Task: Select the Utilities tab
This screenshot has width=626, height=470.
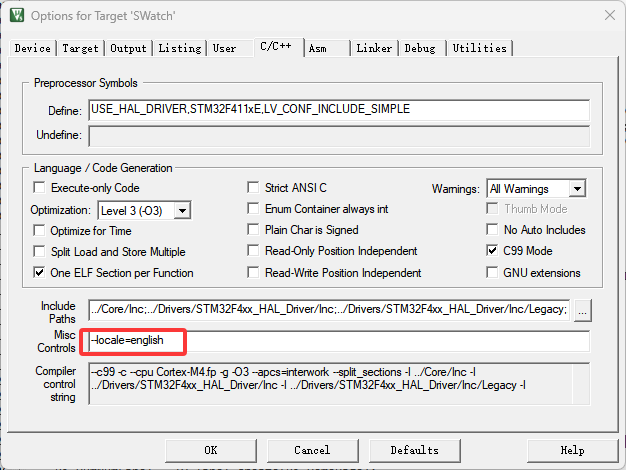Action: click(x=478, y=48)
